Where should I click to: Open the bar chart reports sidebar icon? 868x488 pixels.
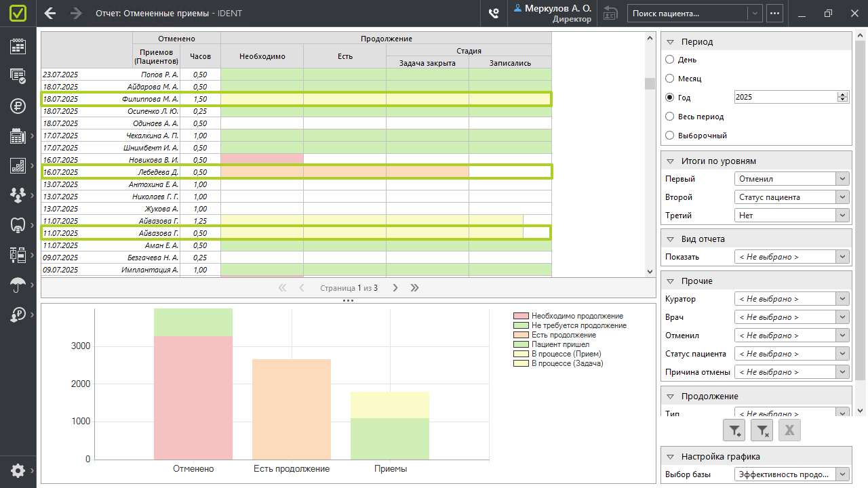[x=18, y=165]
